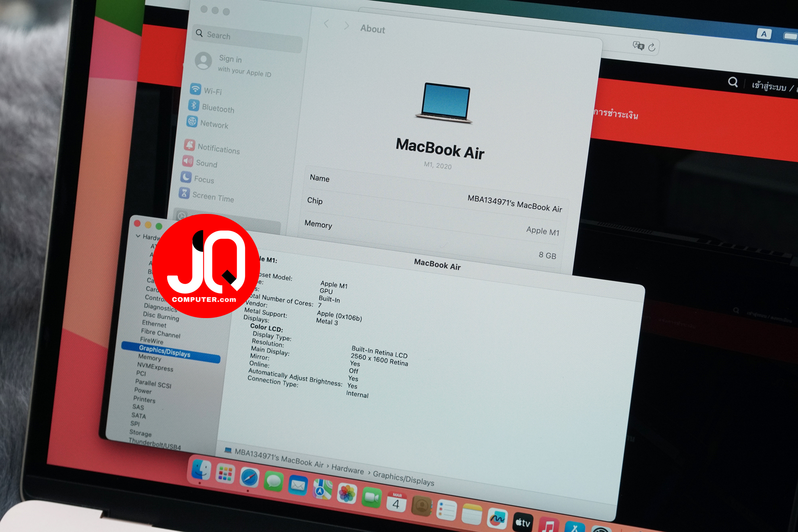Select Fibre Channel in hardware list
The width and height of the screenshot is (798, 532).
coord(160,333)
